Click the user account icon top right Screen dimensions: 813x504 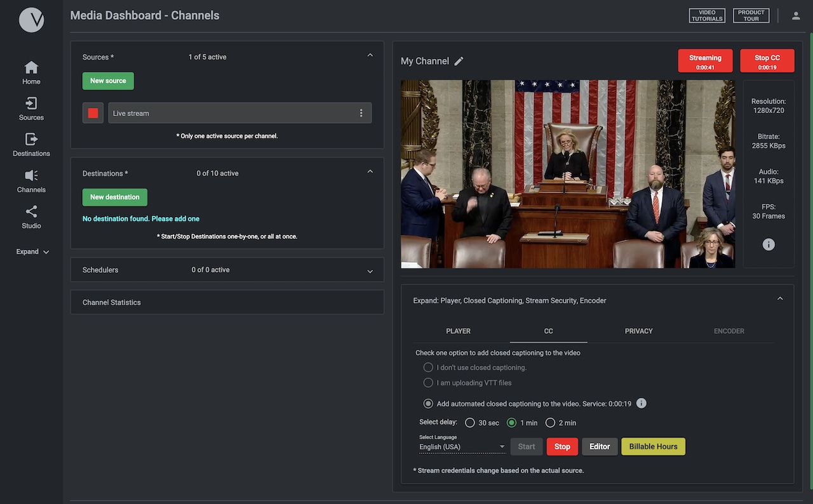(x=796, y=14)
